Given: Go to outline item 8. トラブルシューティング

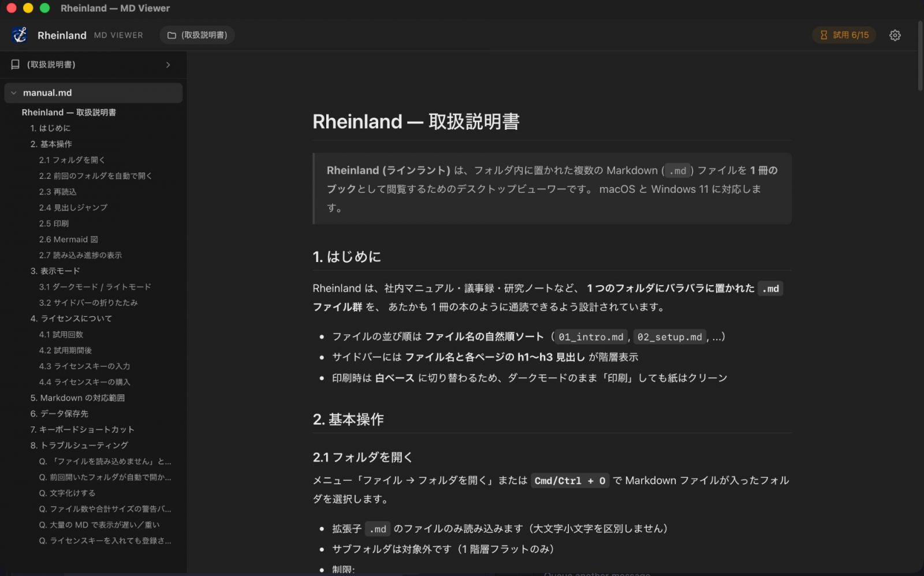Looking at the screenshot, I should (x=79, y=446).
